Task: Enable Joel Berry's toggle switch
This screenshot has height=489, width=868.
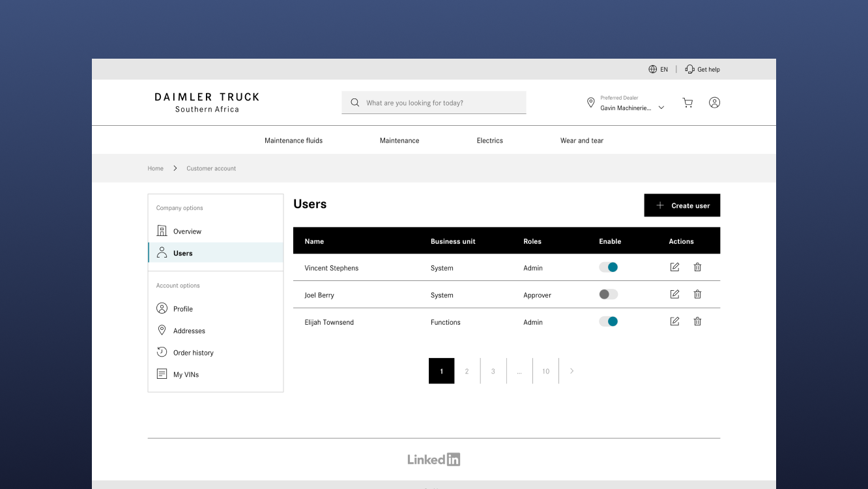Action: click(609, 294)
